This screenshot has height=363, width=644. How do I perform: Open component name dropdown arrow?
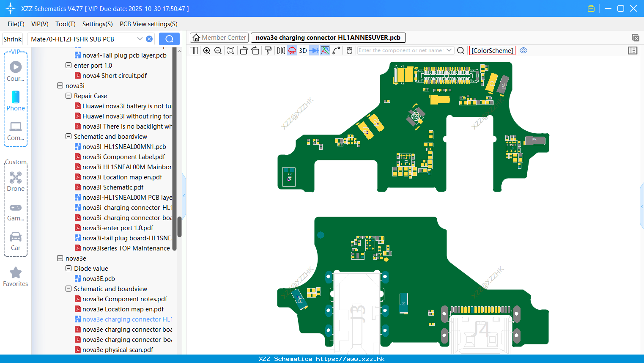[449, 50]
